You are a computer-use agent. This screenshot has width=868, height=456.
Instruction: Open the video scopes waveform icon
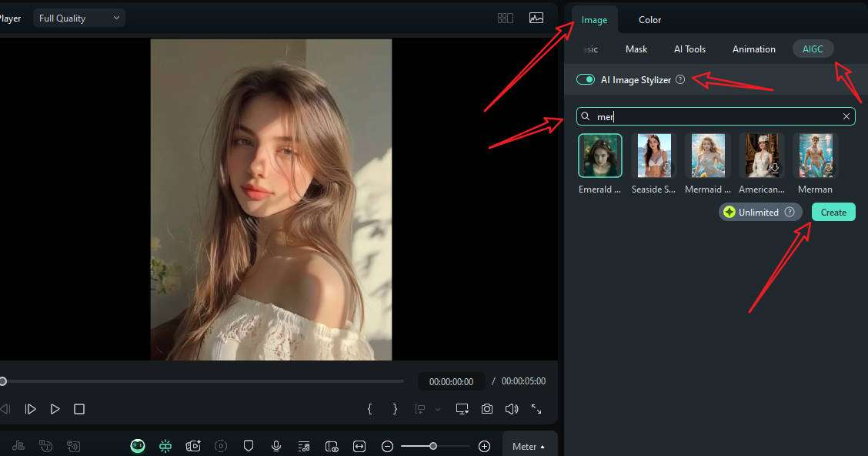click(536, 18)
